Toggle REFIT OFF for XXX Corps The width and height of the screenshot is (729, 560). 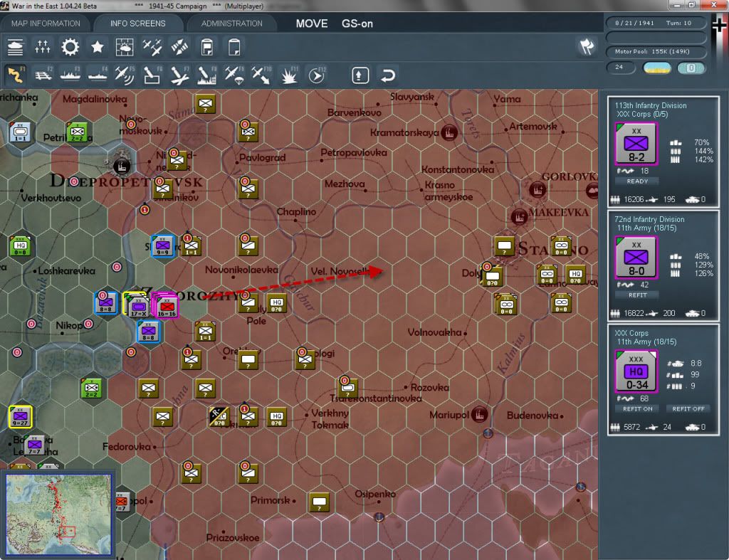tap(688, 409)
